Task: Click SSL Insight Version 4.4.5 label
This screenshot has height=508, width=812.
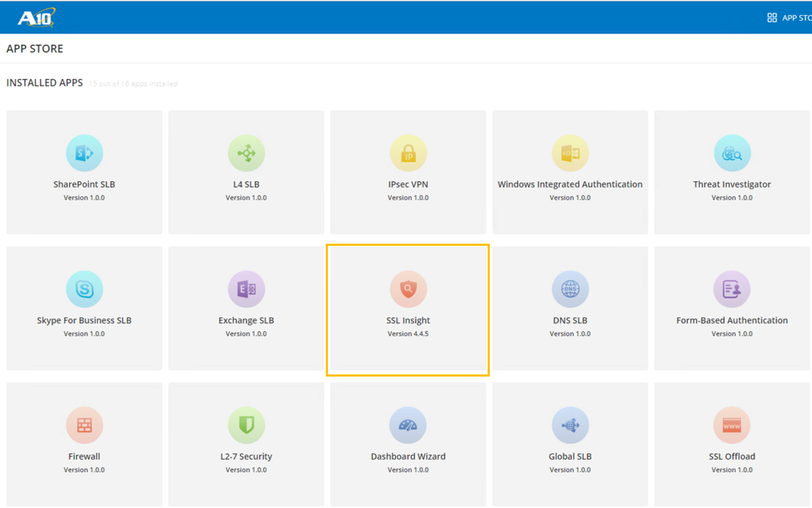Action: [408, 334]
